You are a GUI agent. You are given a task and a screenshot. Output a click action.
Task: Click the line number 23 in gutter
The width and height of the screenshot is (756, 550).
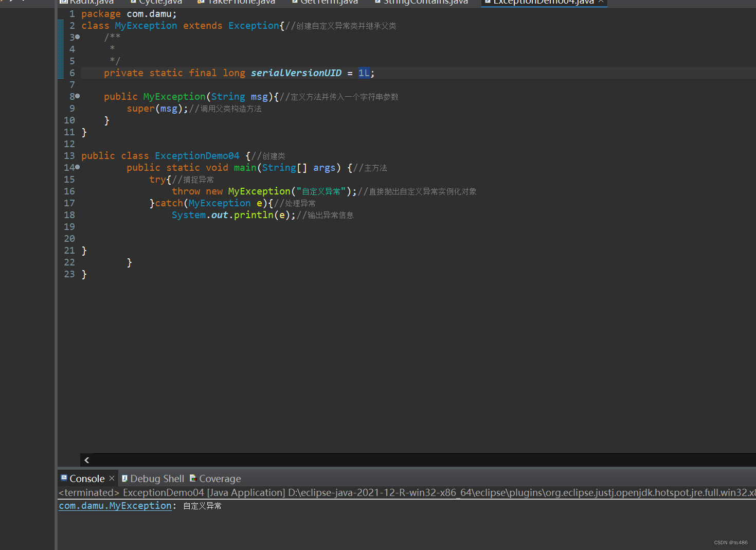(69, 274)
